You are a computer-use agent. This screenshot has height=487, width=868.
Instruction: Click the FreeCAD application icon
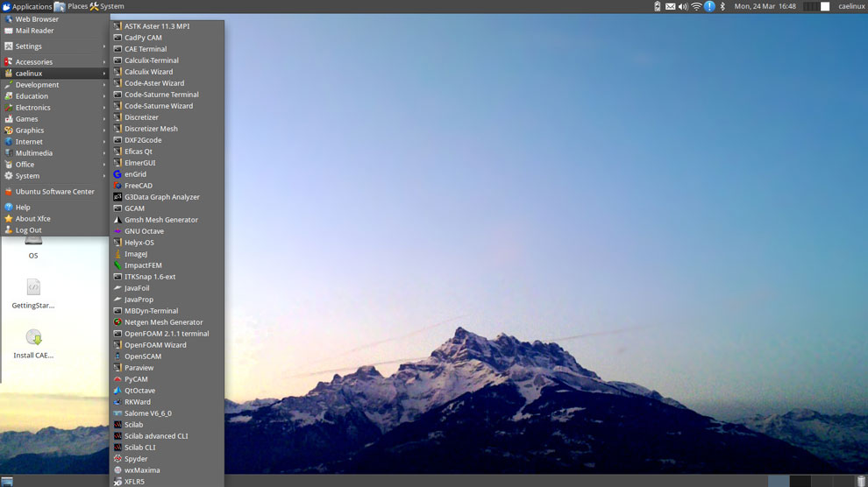coord(117,186)
